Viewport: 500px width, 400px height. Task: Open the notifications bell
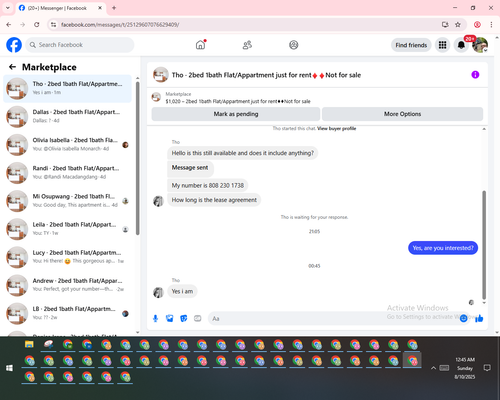pos(461,45)
